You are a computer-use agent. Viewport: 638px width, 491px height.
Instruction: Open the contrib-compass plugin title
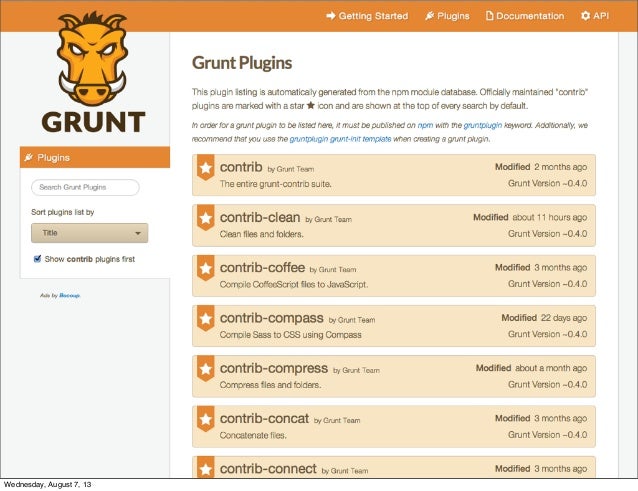click(272, 318)
